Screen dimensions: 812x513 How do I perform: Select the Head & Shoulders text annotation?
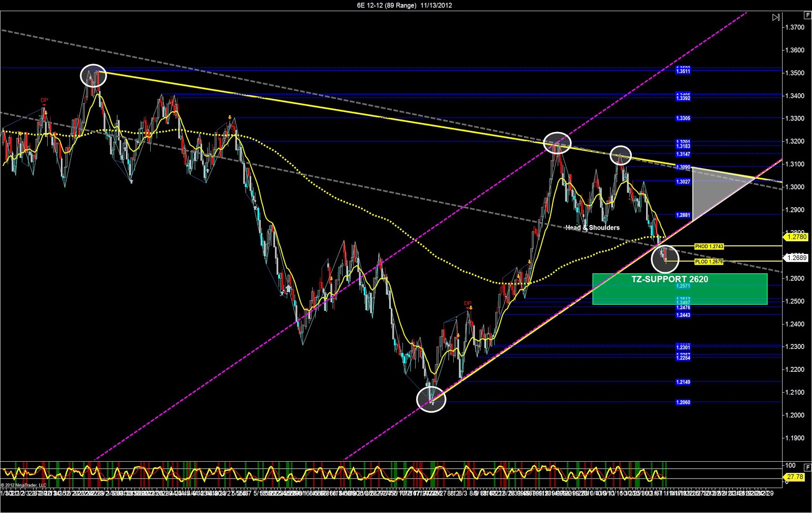[593, 228]
